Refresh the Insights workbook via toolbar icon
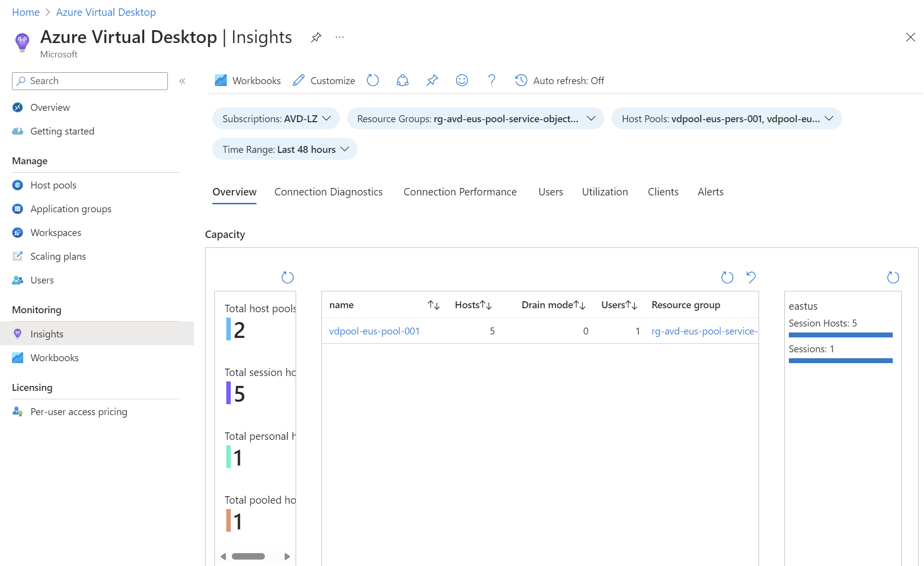The height and width of the screenshot is (566, 924). point(373,80)
